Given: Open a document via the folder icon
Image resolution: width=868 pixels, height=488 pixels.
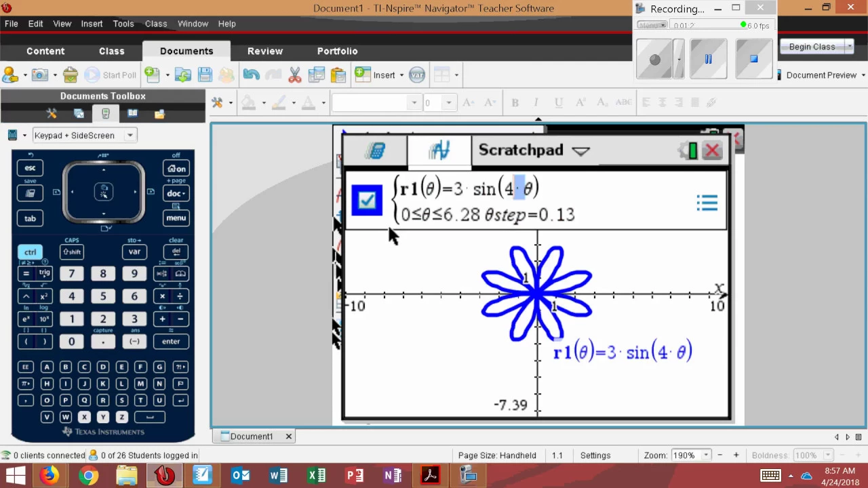Looking at the screenshot, I should point(182,75).
